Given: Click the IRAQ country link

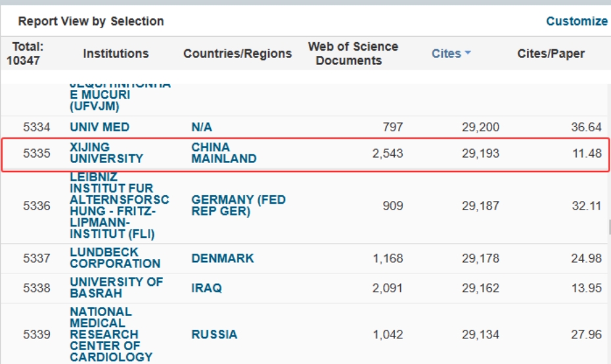Looking at the screenshot, I should point(206,288).
